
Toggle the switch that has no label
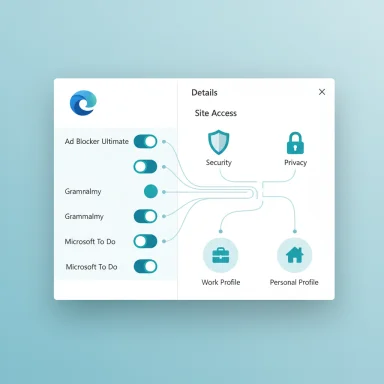click(x=145, y=167)
